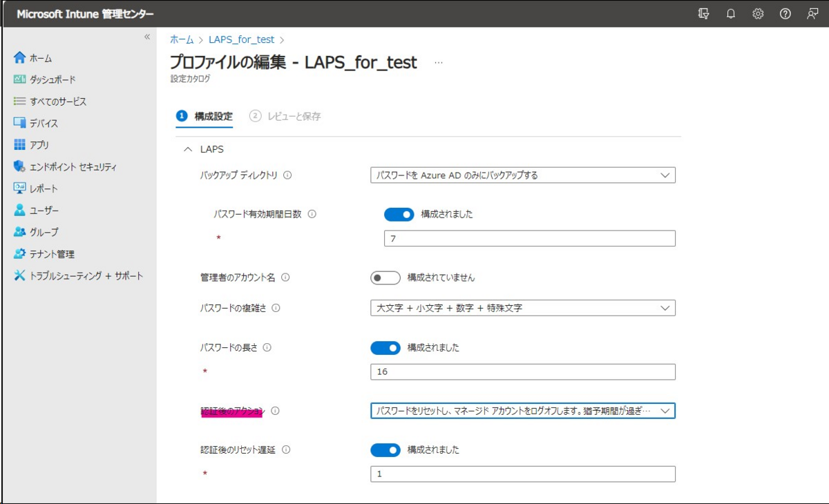This screenshot has height=504, width=829.
Task: Enable the 管理者のアカウント名 switch
Action: point(385,278)
